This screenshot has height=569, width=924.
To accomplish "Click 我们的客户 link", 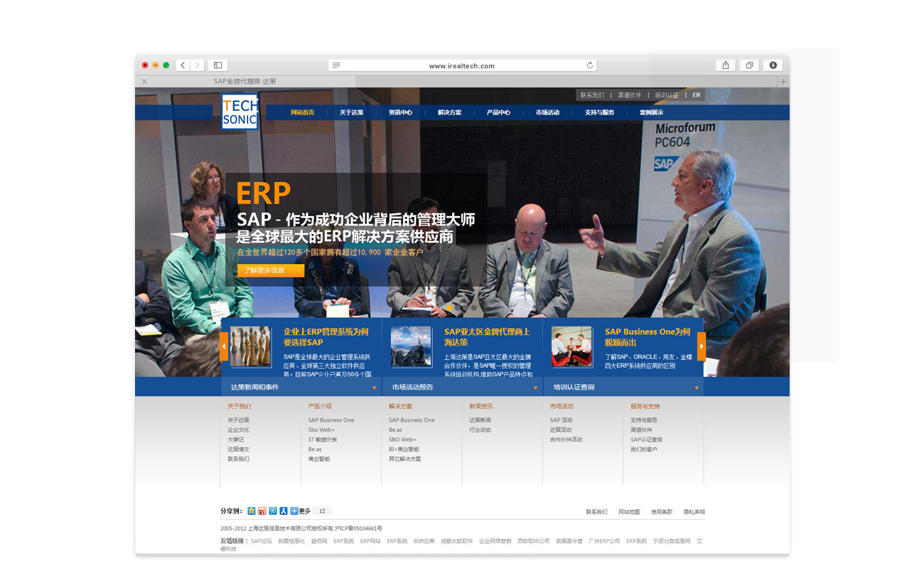I will click(x=644, y=450).
